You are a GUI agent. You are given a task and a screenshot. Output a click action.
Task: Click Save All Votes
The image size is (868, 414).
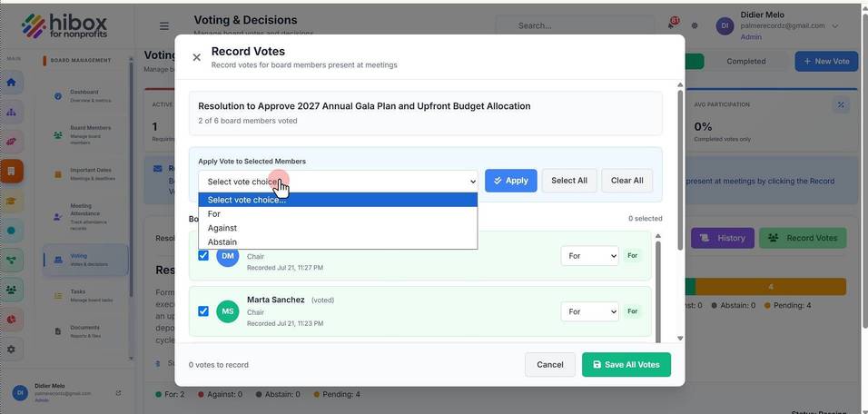[x=626, y=365]
